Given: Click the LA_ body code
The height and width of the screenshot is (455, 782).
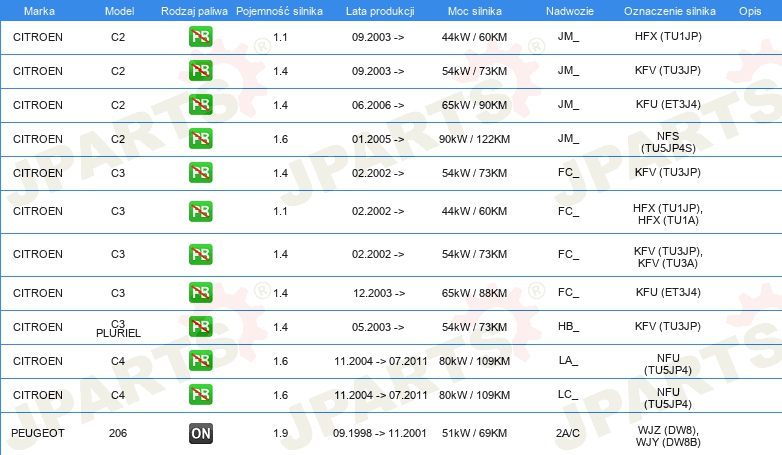Looking at the screenshot, I should click(x=568, y=360).
